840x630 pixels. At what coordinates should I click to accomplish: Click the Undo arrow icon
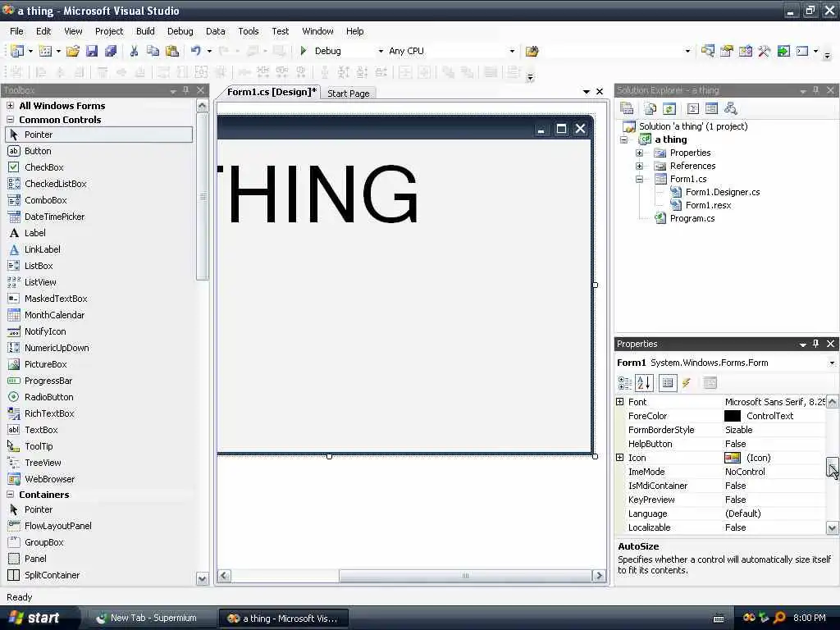coord(195,51)
